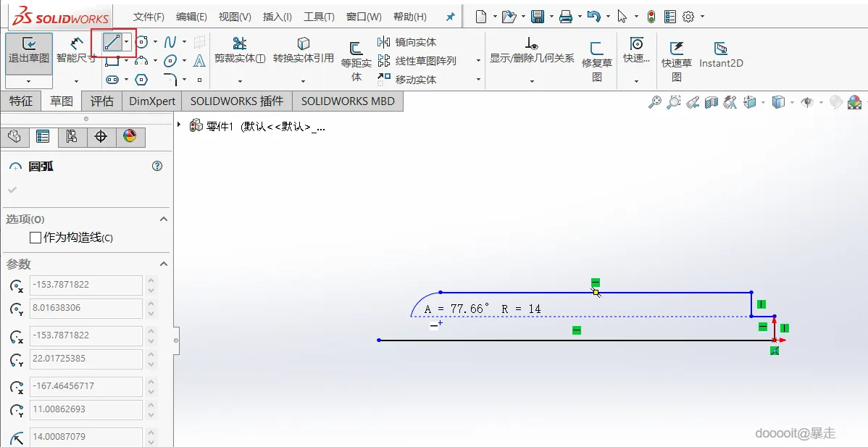This screenshot has width=868, height=447.
Task: Collapse the 选项(O) options section
Action: tap(163, 219)
